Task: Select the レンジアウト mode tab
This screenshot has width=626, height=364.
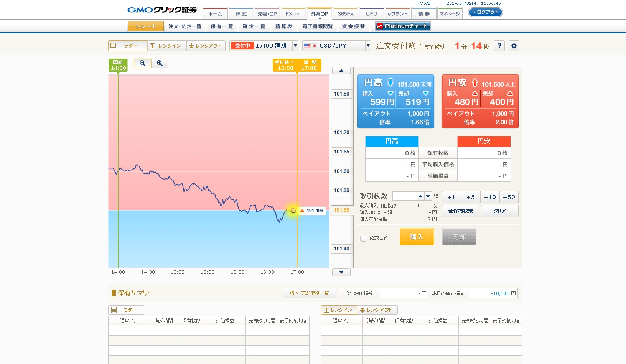Action: [x=206, y=46]
